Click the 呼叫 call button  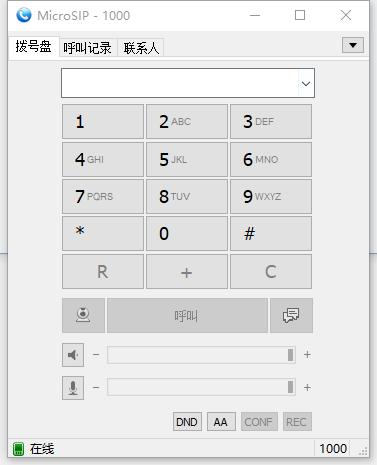(x=187, y=315)
